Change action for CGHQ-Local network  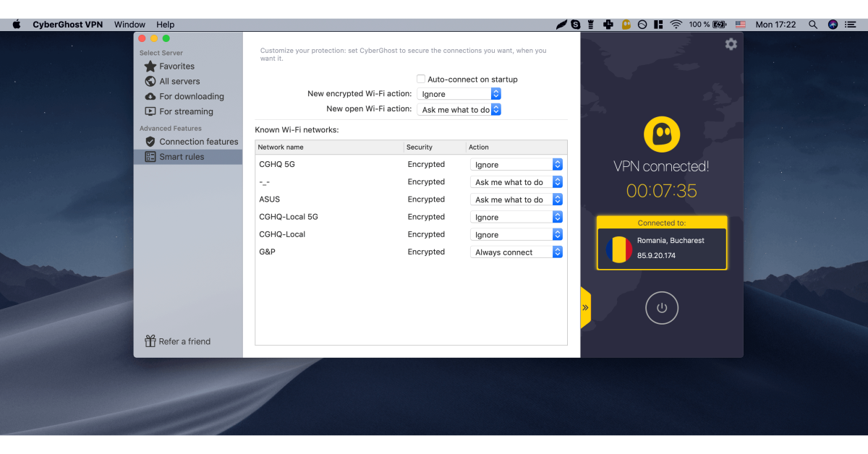(516, 235)
